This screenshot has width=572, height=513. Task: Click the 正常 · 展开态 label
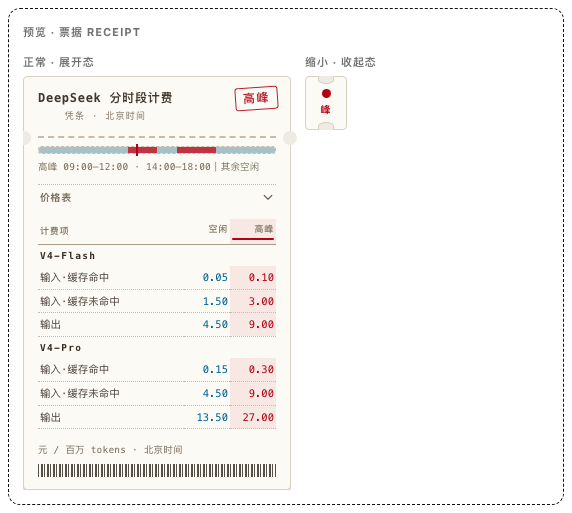58,62
